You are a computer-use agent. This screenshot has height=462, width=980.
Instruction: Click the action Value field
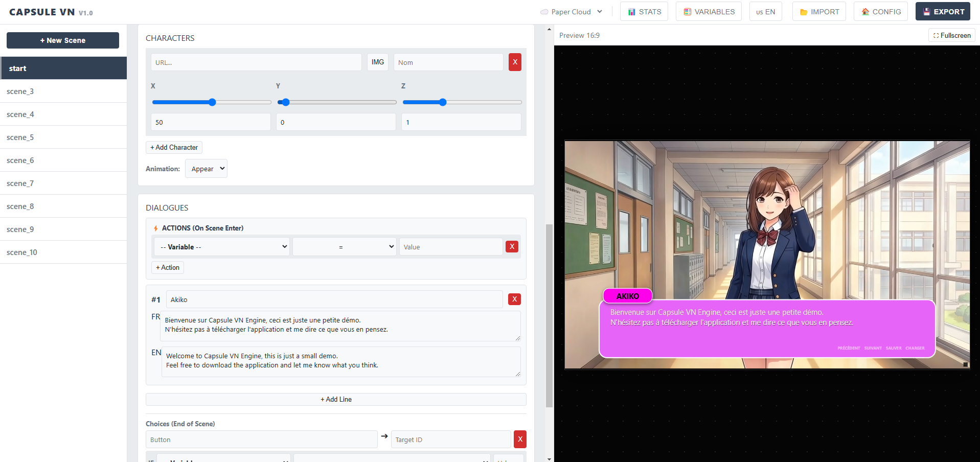[x=451, y=247]
